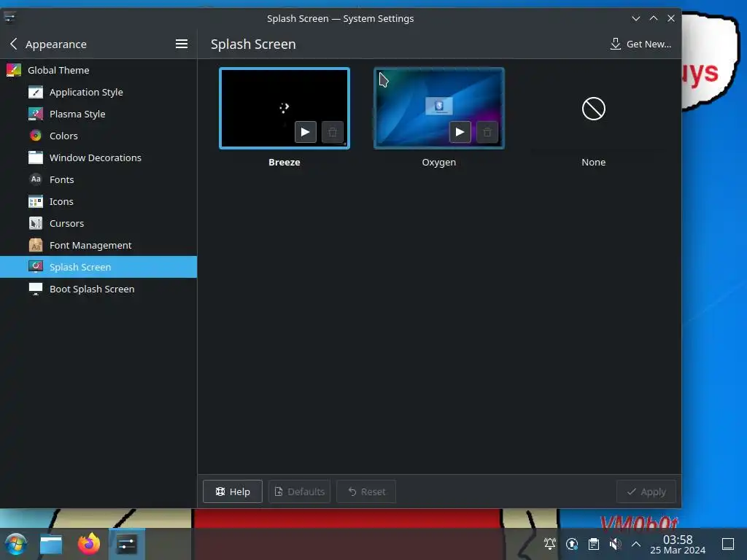Click System Settings taskbar entry

127,544
